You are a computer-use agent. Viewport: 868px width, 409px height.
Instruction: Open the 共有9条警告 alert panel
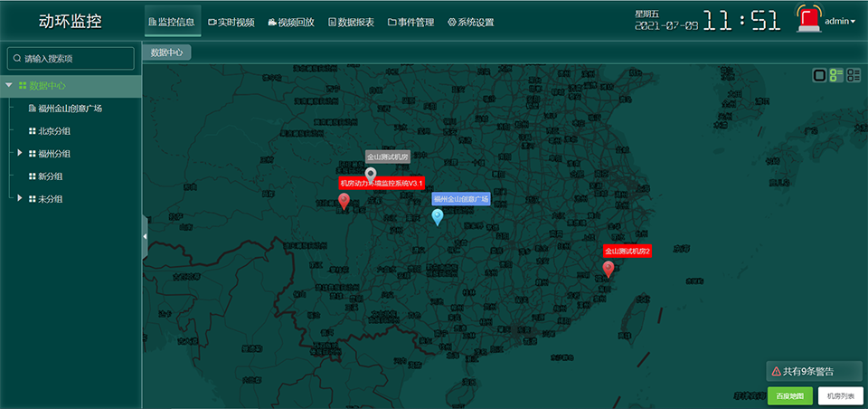815,371
